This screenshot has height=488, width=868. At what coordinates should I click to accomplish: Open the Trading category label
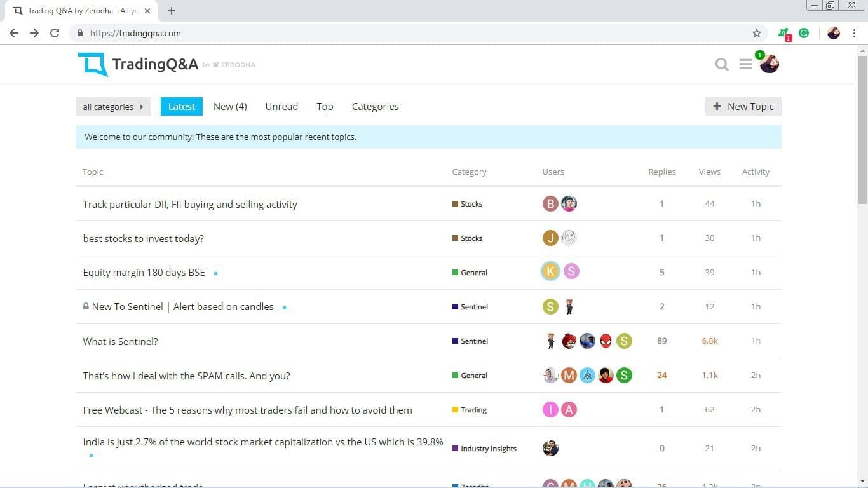[x=470, y=410]
